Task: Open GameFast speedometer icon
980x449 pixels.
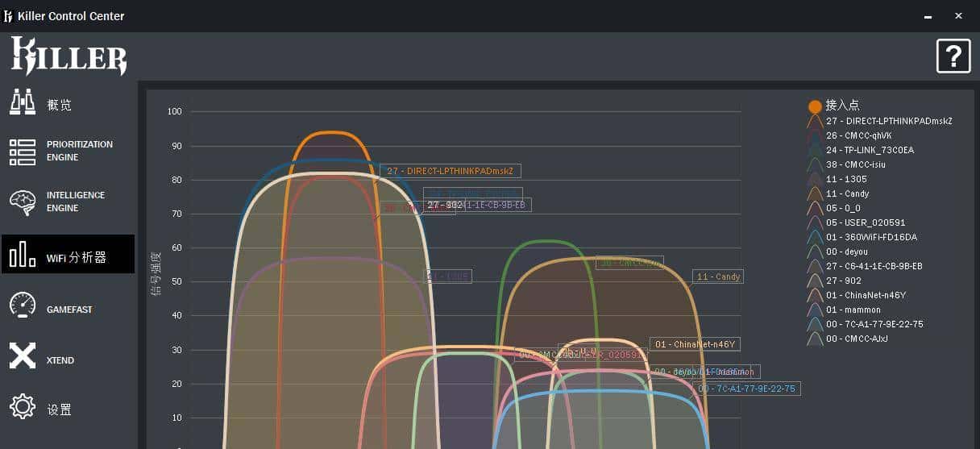Action: pos(23,305)
